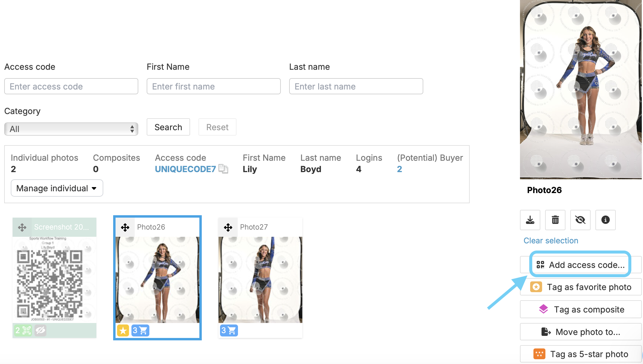Click Move photo to button
The width and height of the screenshot is (643, 364).
(x=580, y=332)
